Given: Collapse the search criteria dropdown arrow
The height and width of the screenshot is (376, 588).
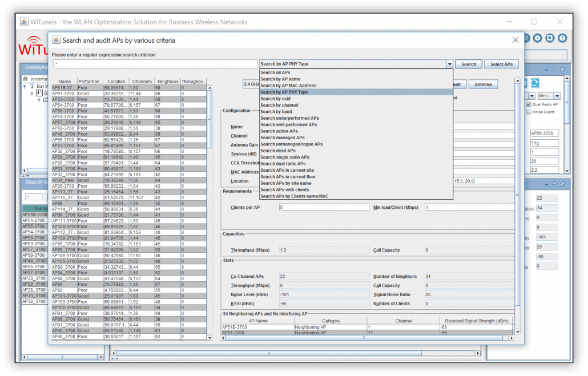Looking at the screenshot, I should coord(449,64).
